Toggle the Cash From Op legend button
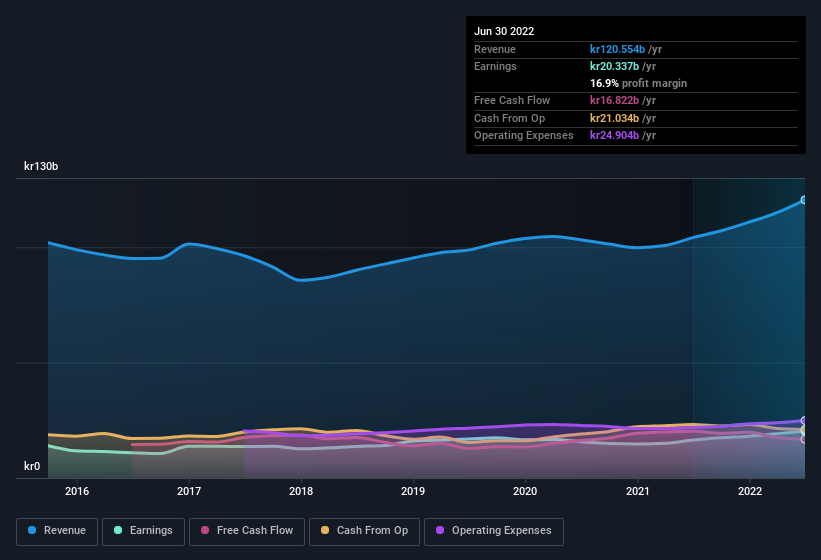This screenshot has width=821, height=560. (x=364, y=531)
